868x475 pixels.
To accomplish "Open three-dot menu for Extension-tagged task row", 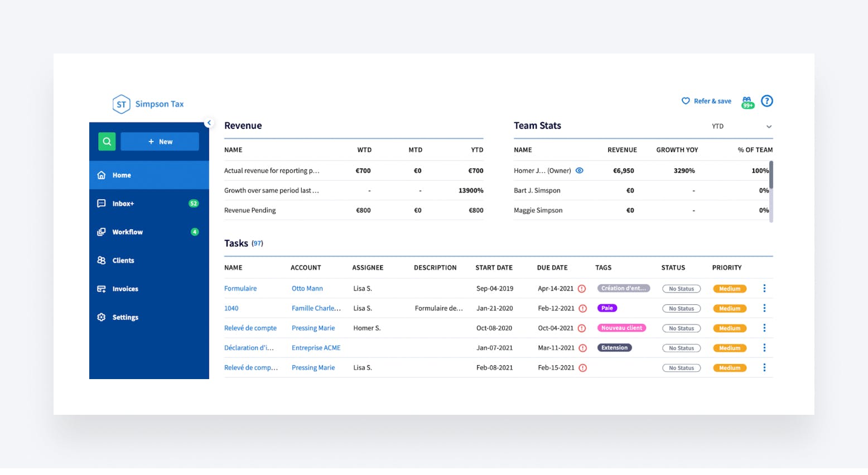I will (764, 348).
